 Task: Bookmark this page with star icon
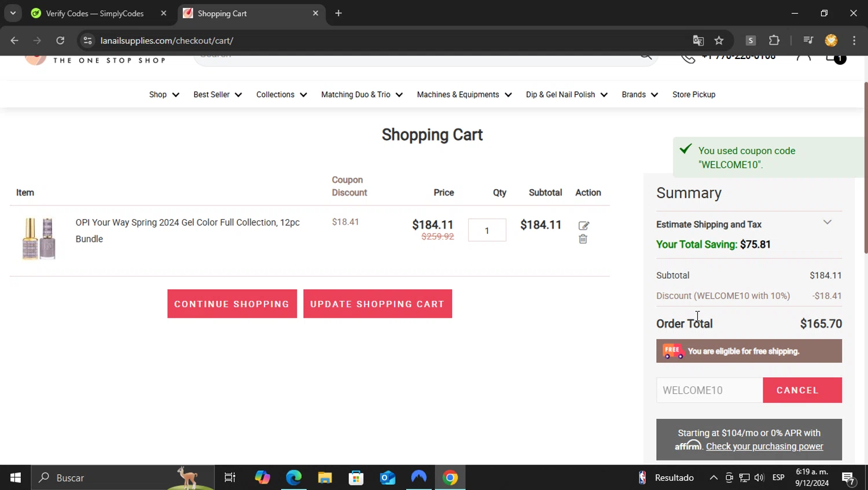pyautogui.click(x=719, y=40)
